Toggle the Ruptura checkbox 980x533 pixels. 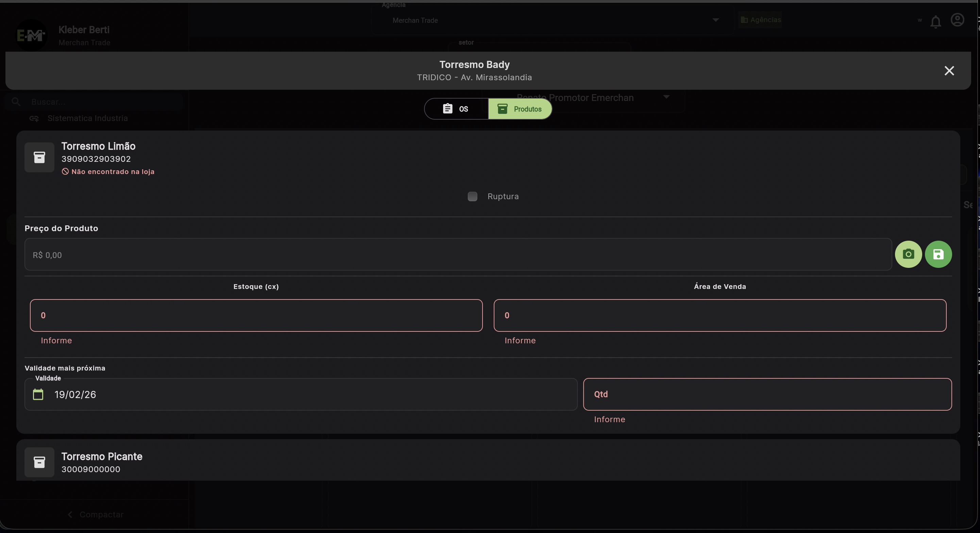(x=472, y=196)
